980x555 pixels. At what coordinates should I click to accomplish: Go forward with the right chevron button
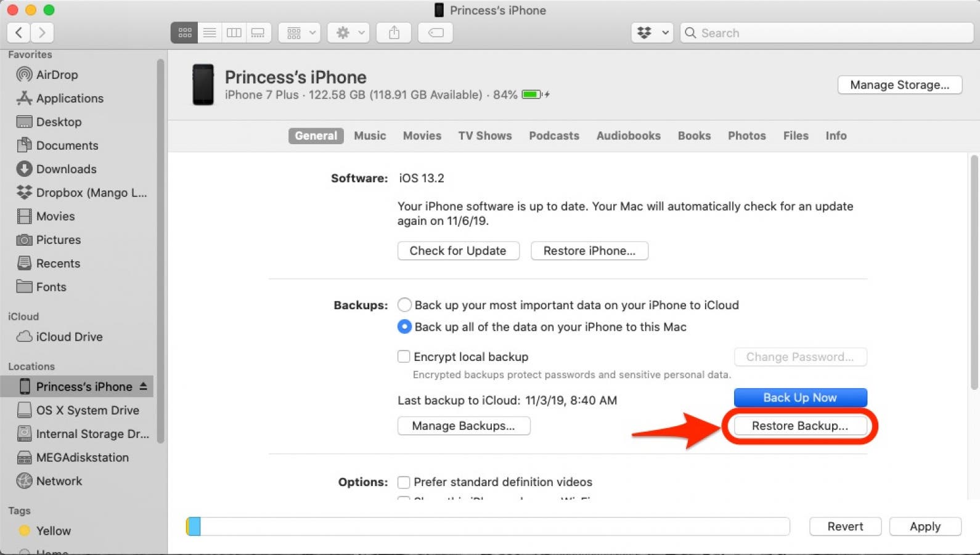tap(42, 33)
